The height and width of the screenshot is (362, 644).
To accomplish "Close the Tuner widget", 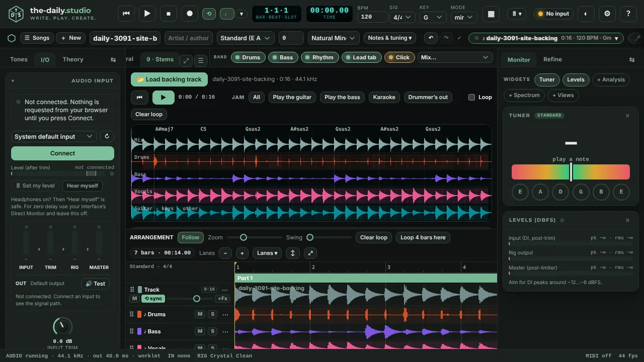I will (627, 116).
